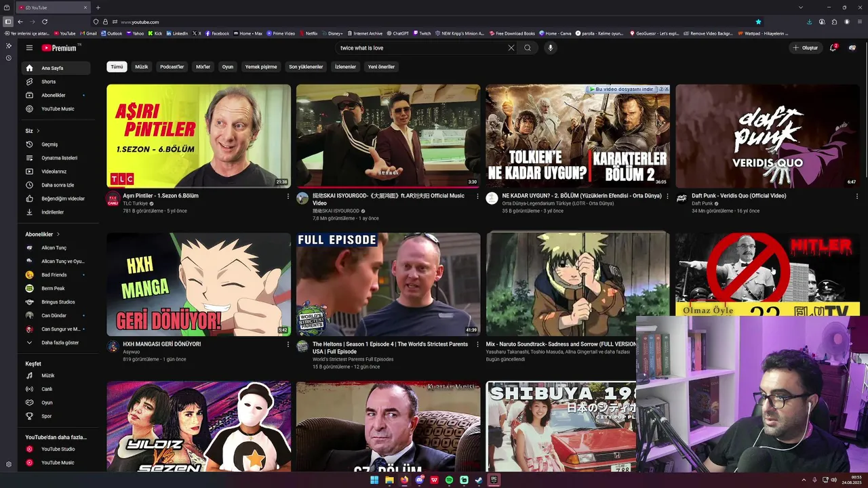Image resolution: width=868 pixels, height=488 pixels.
Task: Open the account avatar menu
Action: point(852,48)
